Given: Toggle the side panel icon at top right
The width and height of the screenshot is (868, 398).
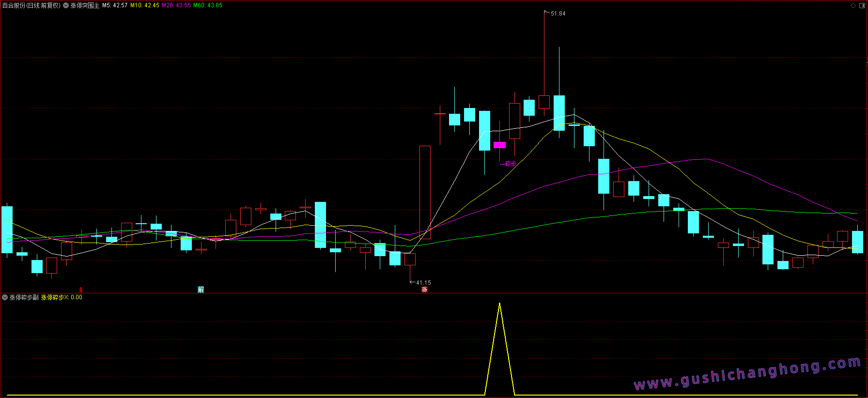Looking at the screenshot, I should click(x=862, y=5).
